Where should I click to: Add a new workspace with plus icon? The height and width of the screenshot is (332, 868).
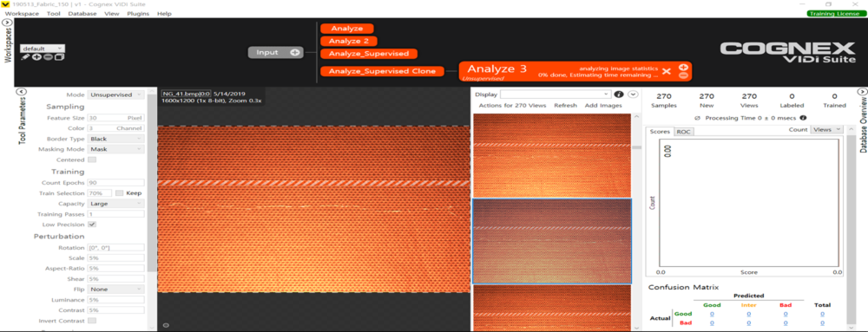[x=36, y=57]
